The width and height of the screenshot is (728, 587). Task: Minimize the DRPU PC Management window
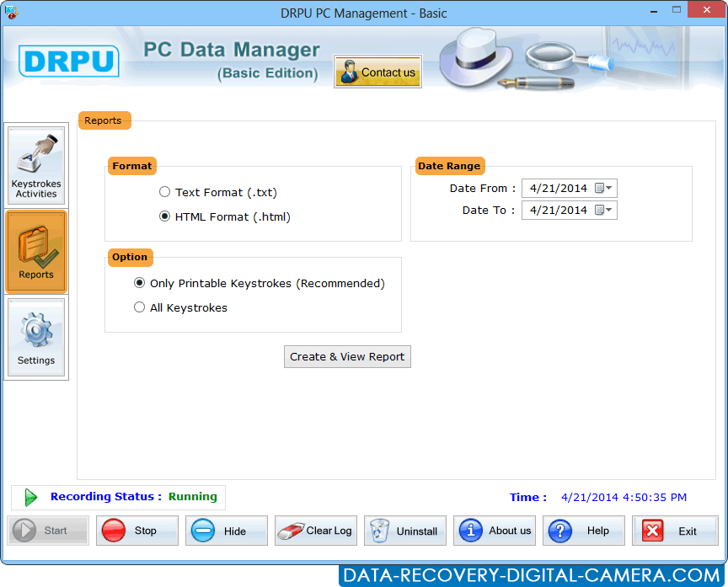point(654,10)
